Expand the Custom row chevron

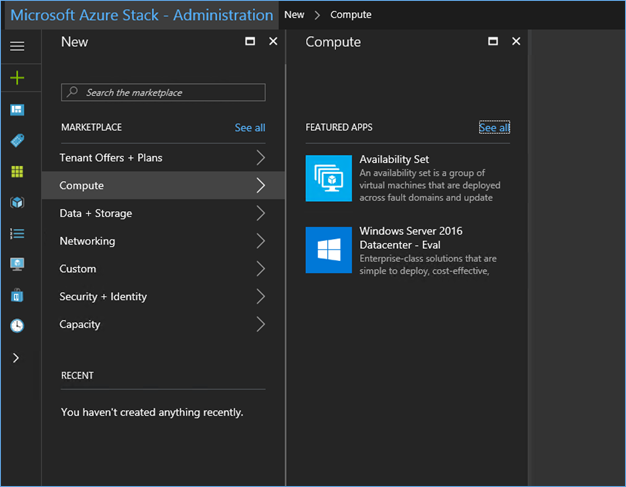(x=261, y=269)
